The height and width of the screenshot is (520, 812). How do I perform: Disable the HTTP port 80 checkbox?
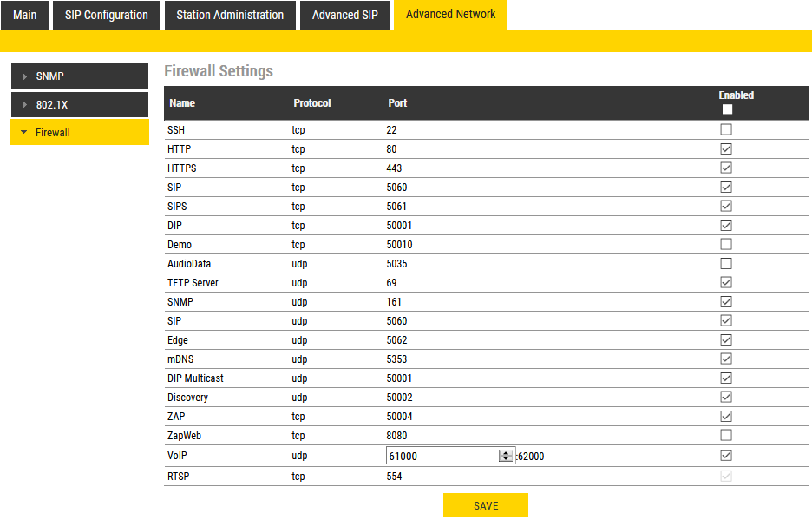[726, 149]
